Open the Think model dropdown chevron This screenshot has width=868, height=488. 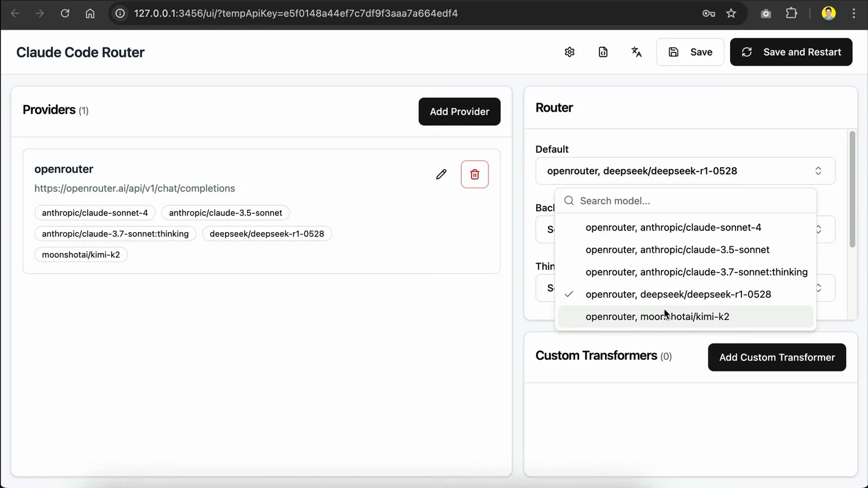819,288
